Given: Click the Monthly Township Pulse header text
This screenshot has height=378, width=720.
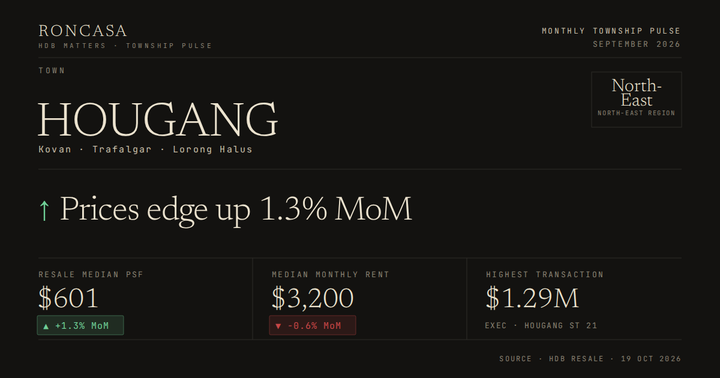Looking at the screenshot, I should coord(611,31).
